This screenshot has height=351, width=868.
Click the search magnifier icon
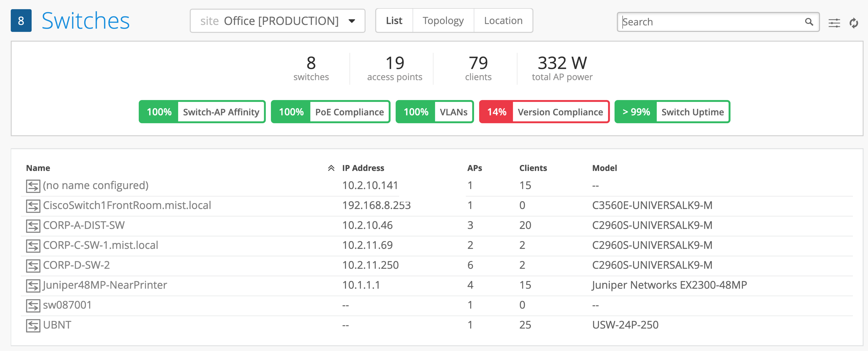809,22
